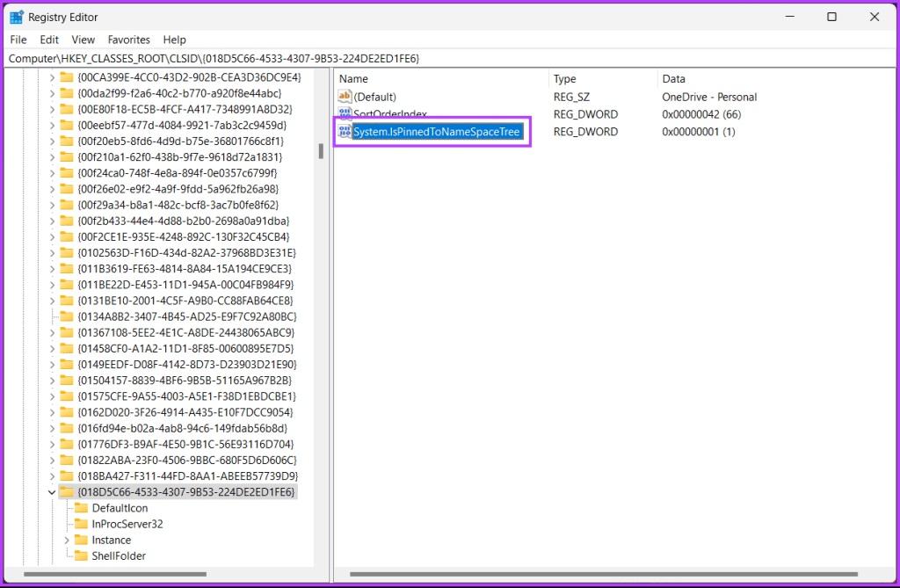
Task: Click the OneDrive - Personal data value
Action: point(709,97)
